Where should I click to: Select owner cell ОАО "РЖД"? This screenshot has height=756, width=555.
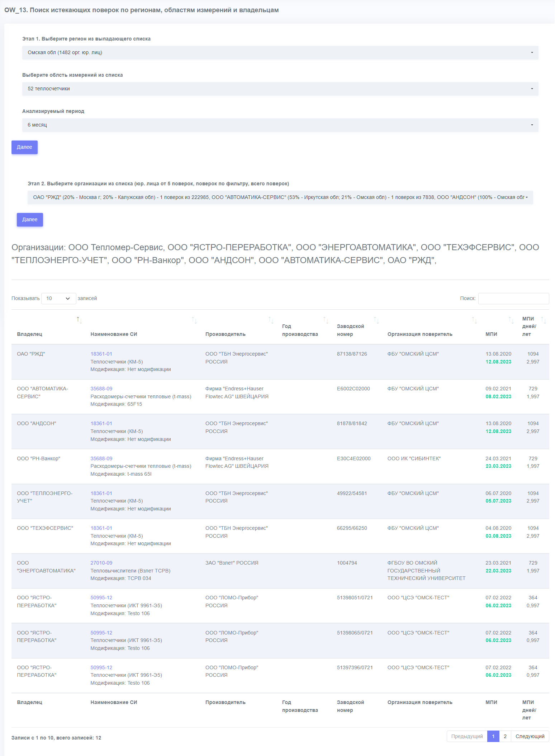pyautogui.click(x=31, y=354)
